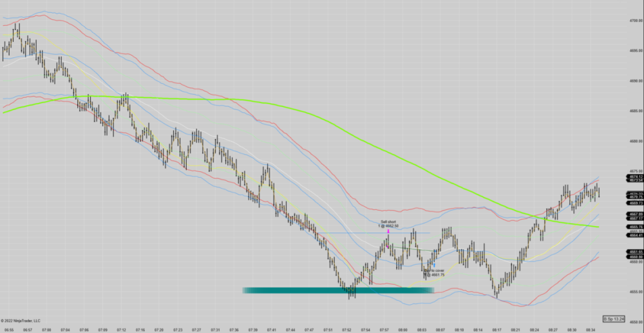Click the 4665.76 price marker
644x333 pixels.
click(634, 227)
